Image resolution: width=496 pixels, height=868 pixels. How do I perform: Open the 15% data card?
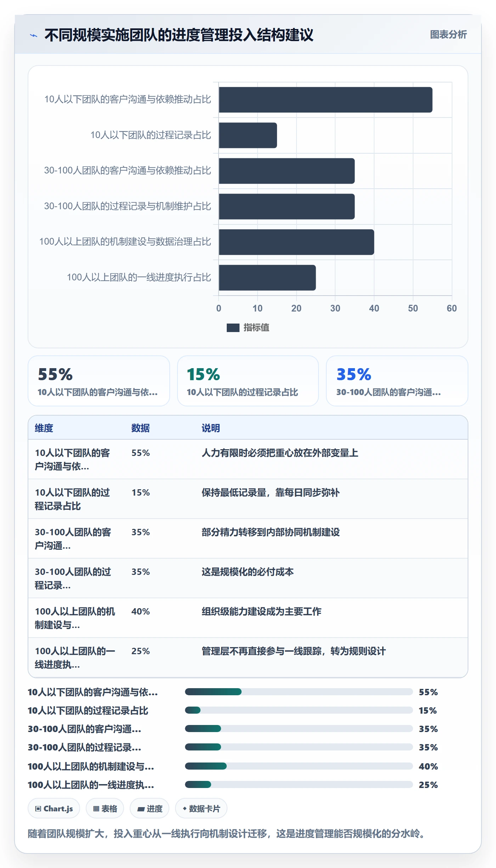(x=248, y=381)
